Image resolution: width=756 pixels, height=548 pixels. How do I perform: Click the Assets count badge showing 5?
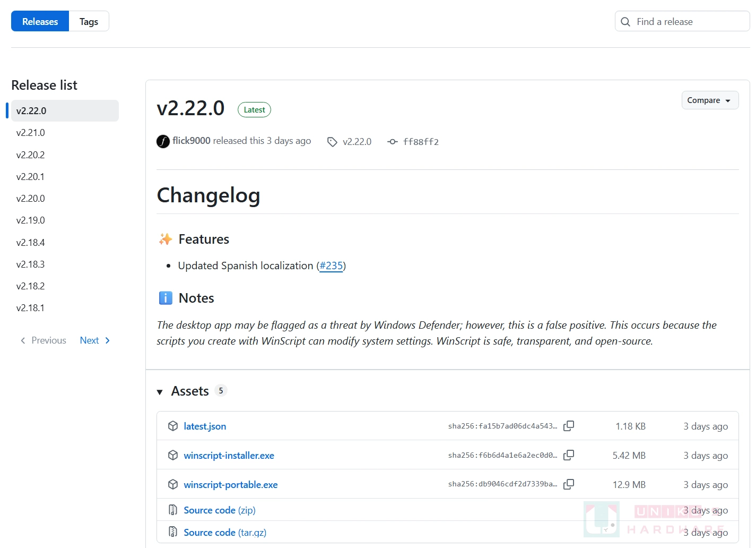pyautogui.click(x=221, y=391)
